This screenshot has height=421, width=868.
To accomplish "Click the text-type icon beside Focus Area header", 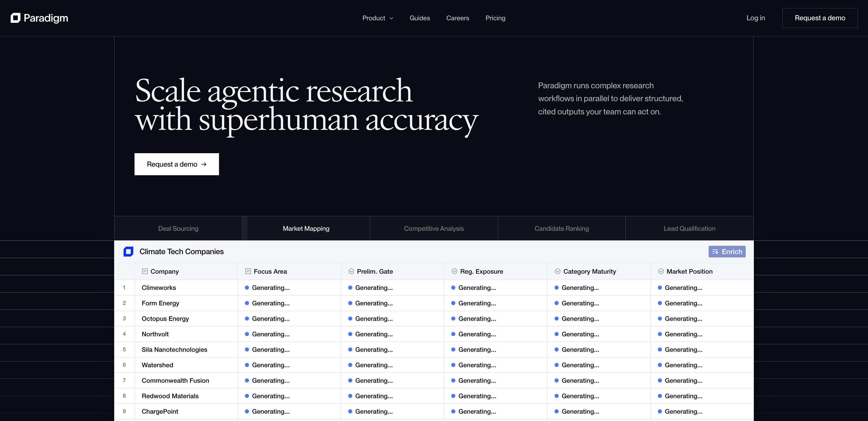I will tap(248, 271).
